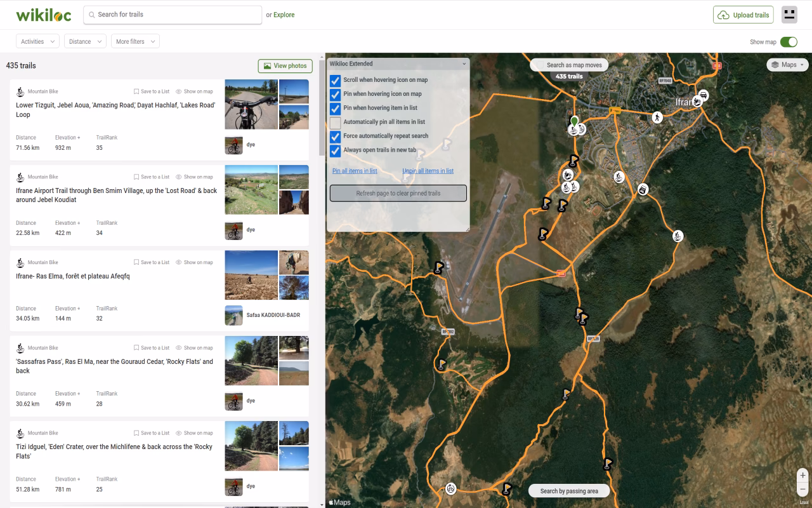Click Show on map for Ifrane Airport Trail
The image size is (812, 508).
pyautogui.click(x=194, y=177)
